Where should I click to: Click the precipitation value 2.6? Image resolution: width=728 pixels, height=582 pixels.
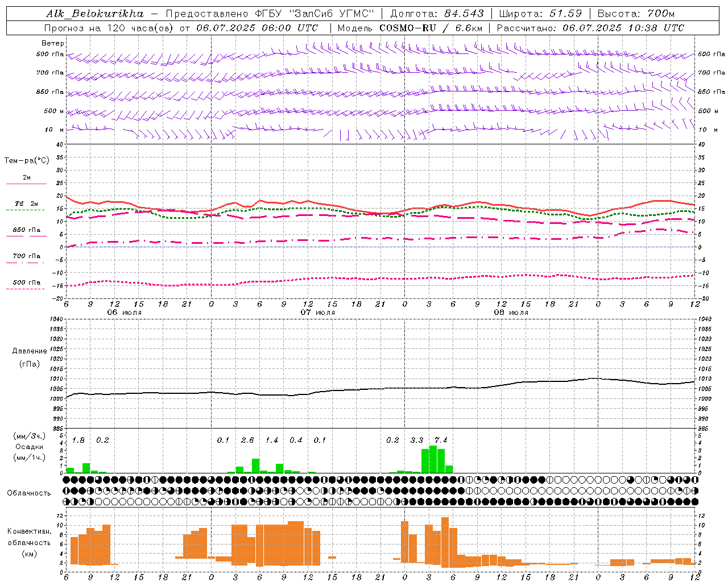pos(247,440)
